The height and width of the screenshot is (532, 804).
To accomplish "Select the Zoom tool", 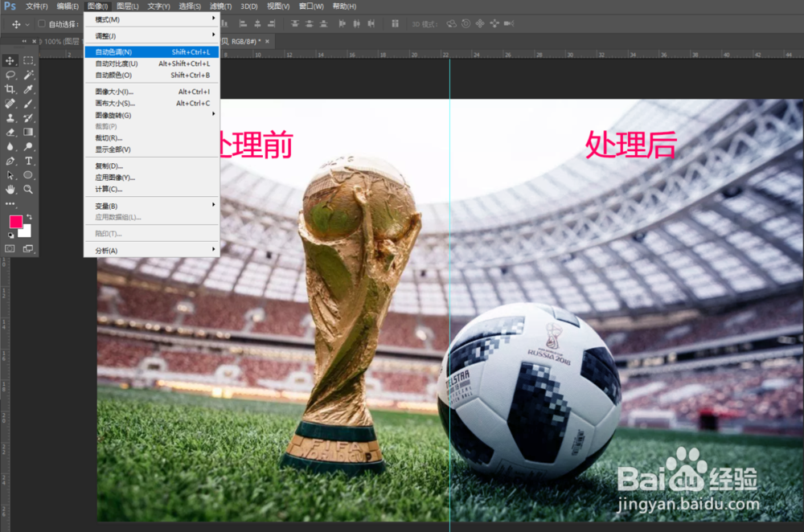I will tap(28, 190).
